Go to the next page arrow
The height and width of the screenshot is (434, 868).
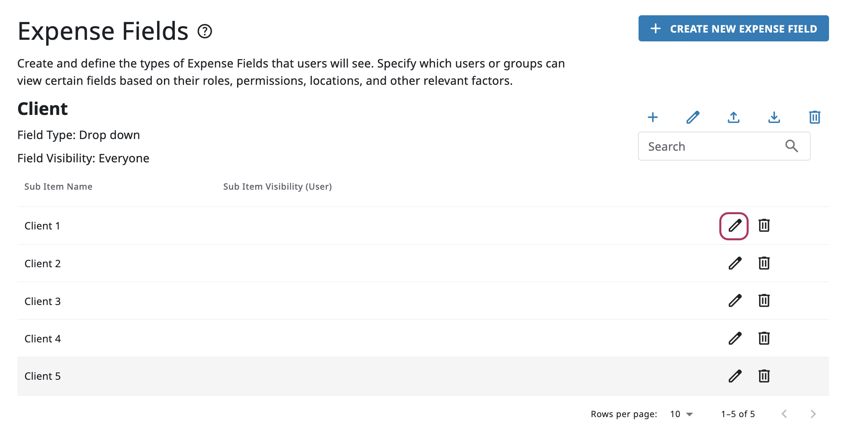coord(813,414)
